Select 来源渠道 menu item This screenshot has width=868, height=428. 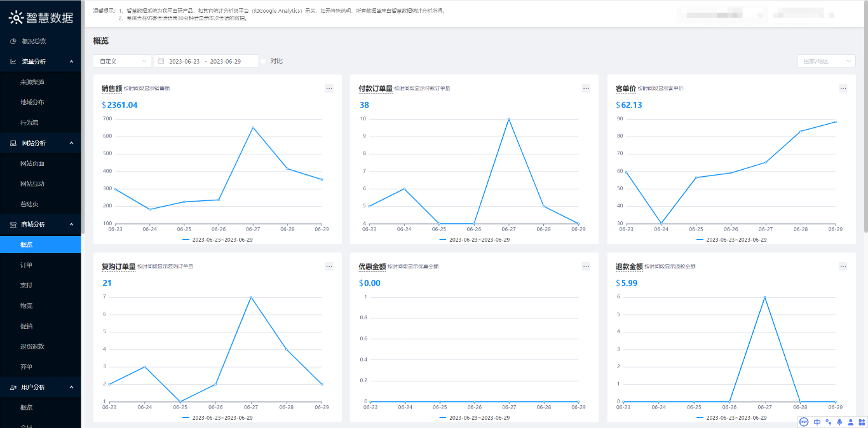click(x=32, y=82)
